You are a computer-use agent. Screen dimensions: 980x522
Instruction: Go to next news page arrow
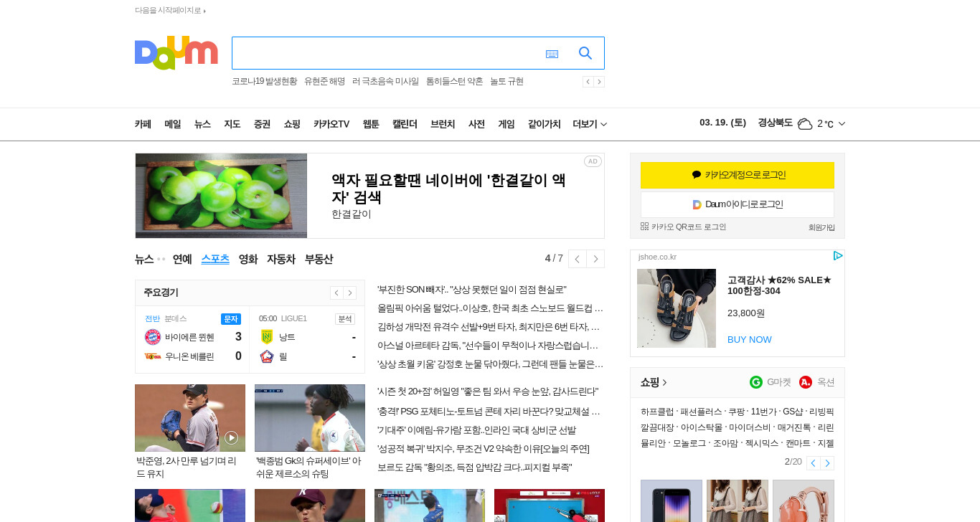click(x=595, y=259)
